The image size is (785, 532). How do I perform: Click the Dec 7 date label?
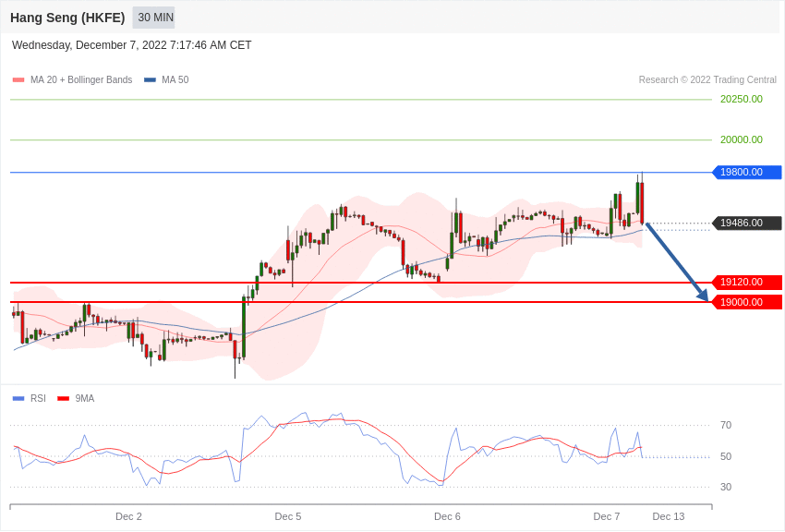(606, 516)
